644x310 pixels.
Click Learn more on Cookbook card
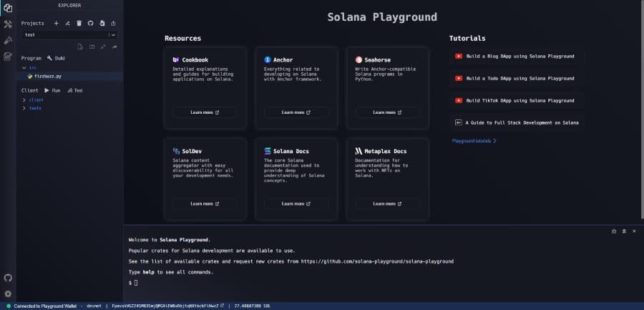(205, 112)
